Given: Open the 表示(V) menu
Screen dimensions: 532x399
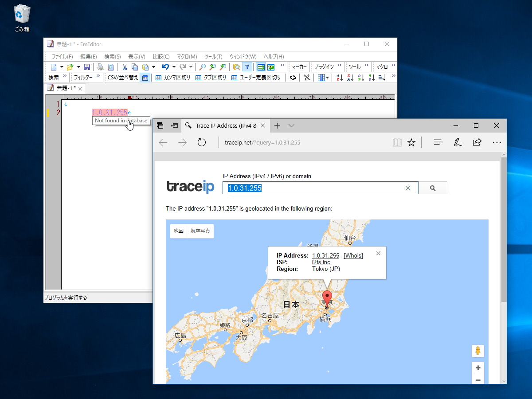Looking at the screenshot, I should [137, 57].
